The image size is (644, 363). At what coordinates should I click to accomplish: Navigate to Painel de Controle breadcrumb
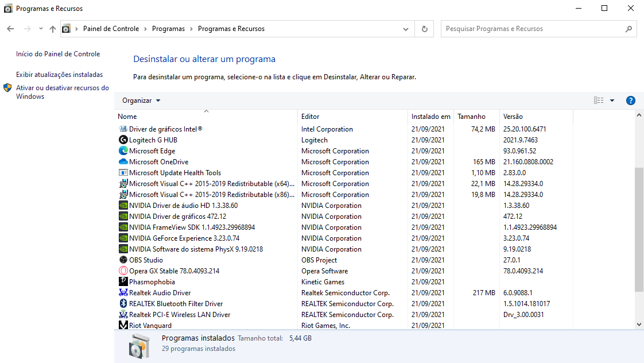(111, 29)
